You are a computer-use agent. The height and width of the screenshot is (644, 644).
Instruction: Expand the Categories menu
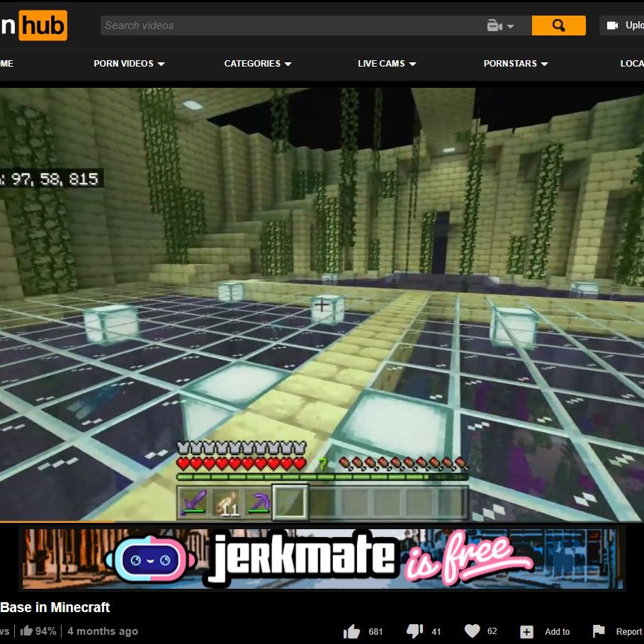tap(257, 63)
